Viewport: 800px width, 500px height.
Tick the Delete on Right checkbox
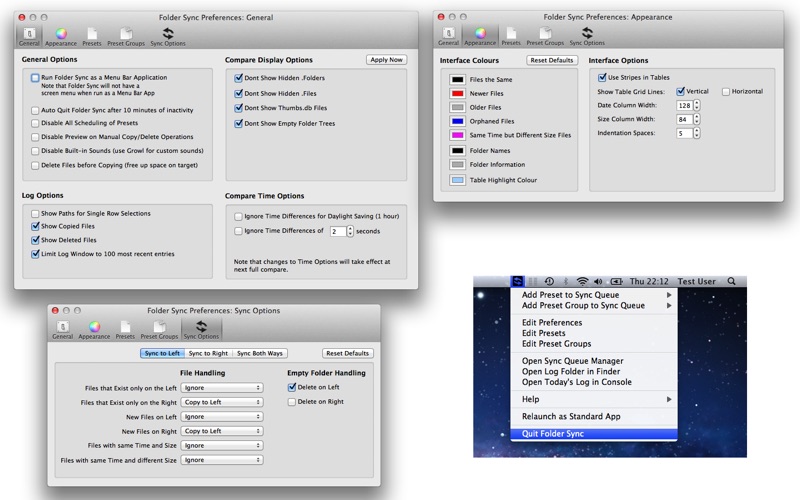(x=291, y=402)
